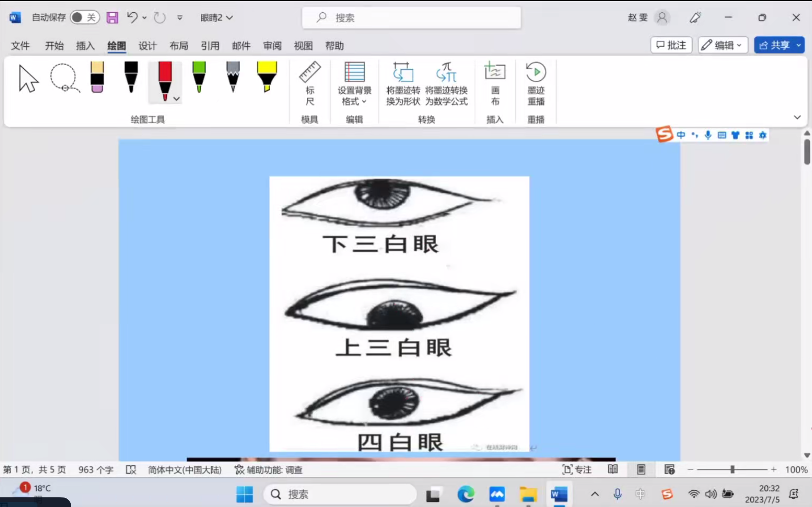Image resolution: width=812 pixels, height=507 pixels.
Task: Open red pen options arrow
Action: click(177, 99)
